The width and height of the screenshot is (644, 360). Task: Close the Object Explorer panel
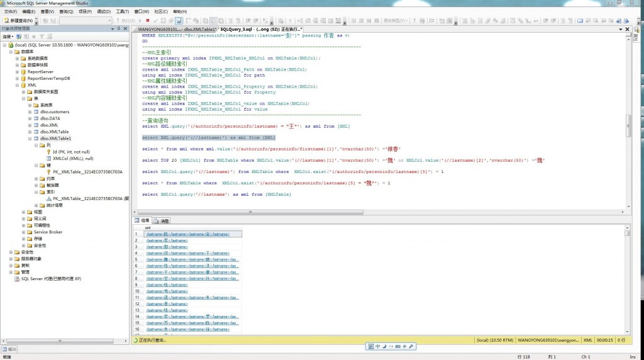(125, 28)
